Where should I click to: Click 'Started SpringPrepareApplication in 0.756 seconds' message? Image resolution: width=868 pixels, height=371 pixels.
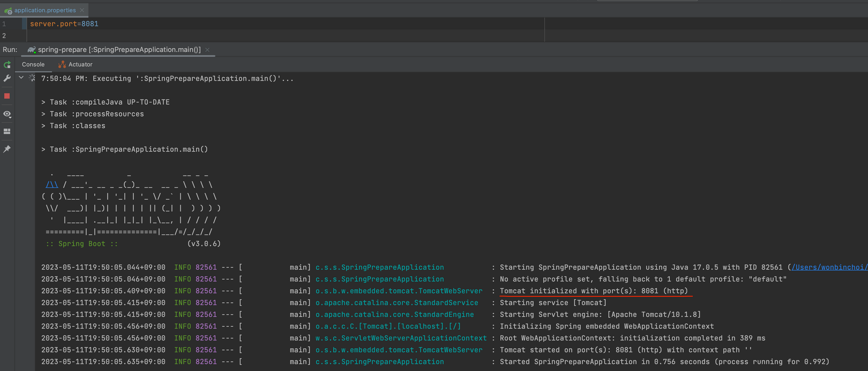[x=664, y=361]
